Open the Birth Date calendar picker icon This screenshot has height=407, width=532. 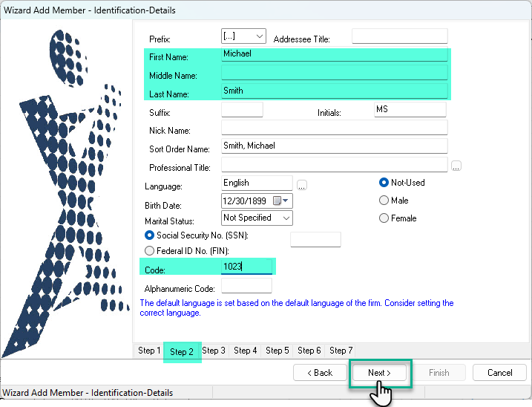277,201
